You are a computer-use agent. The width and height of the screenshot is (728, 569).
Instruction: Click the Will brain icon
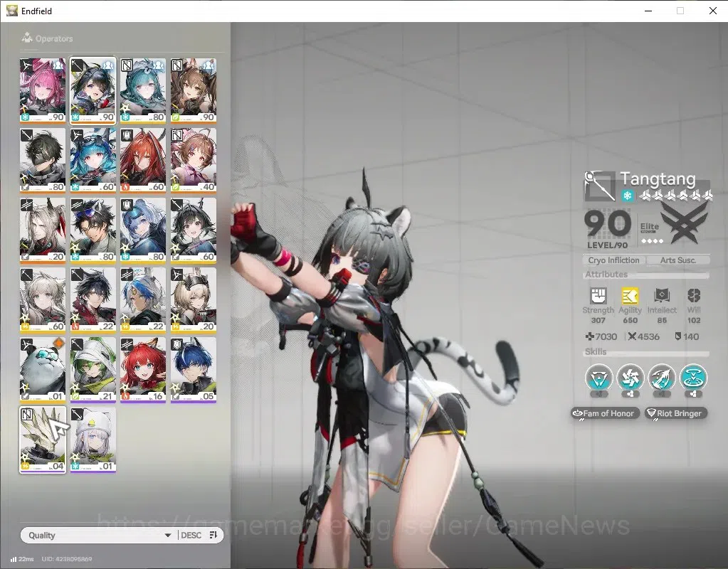click(694, 295)
